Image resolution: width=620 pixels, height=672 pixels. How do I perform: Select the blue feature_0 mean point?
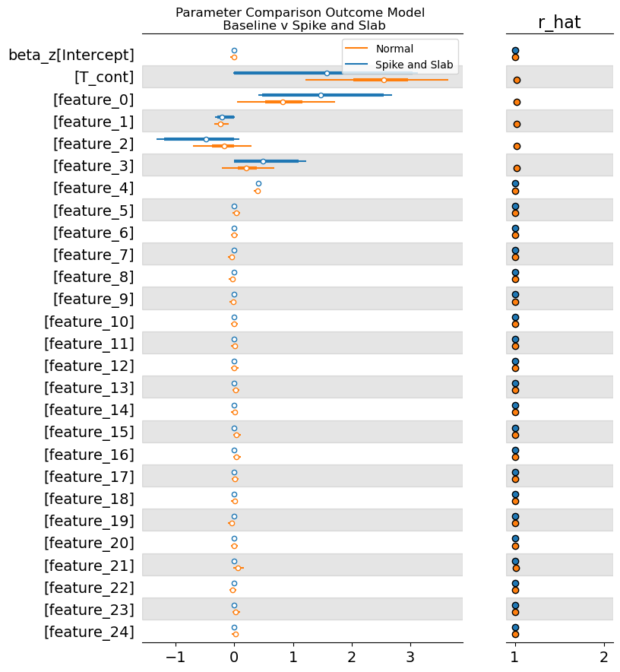point(321,95)
